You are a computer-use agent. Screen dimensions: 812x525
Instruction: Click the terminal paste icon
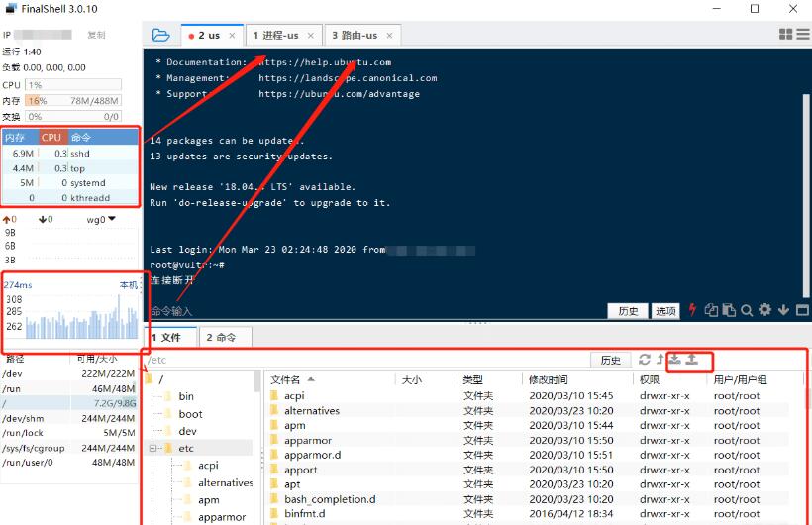[x=729, y=310]
